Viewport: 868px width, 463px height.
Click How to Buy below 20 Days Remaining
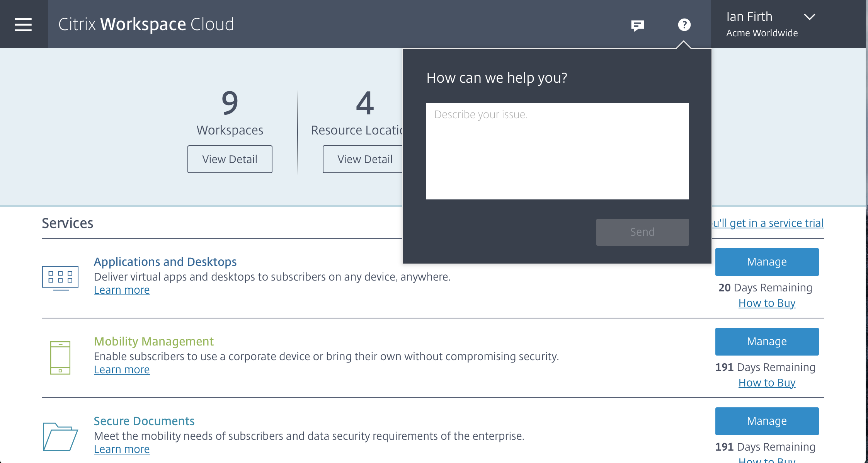(x=767, y=303)
